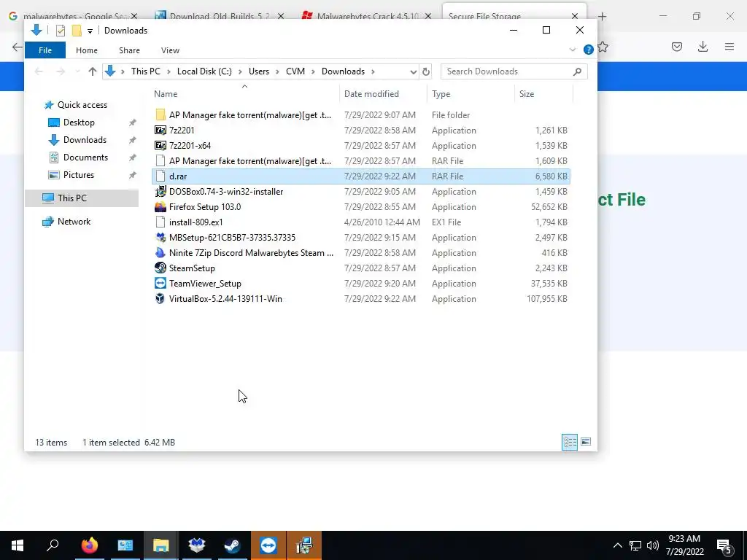Select the Firefox Setup 103.0 icon
The height and width of the screenshot is (560, 747).
(160, 206)
